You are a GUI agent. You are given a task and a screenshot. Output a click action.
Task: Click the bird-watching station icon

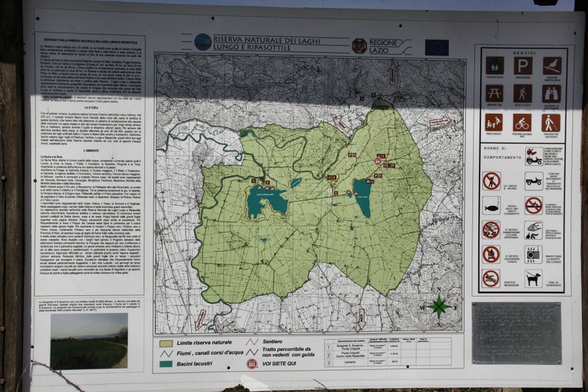pos(552,65)
